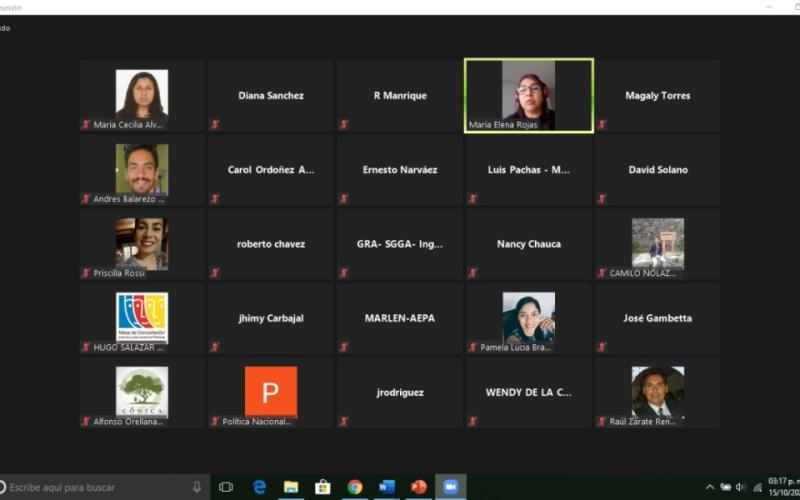The height and width of the screenshot is (500, 800).
Task: Select Maria Elena Rojas video tile
Action: (x=528, y=95)
